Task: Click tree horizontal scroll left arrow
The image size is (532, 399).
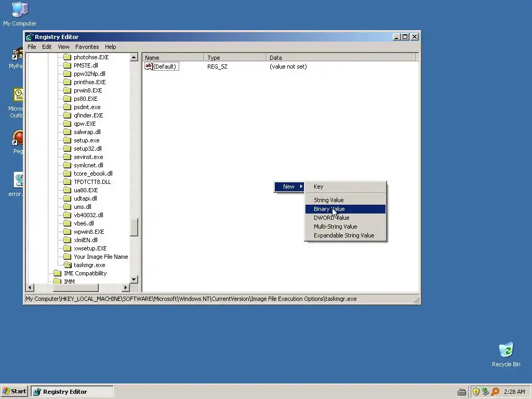Action: click(x=30, y=288)
